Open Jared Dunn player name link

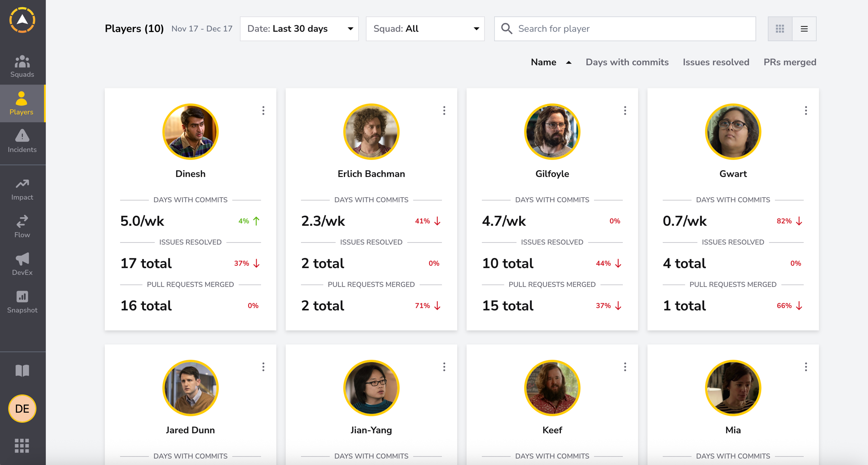(x=191, y=430)
